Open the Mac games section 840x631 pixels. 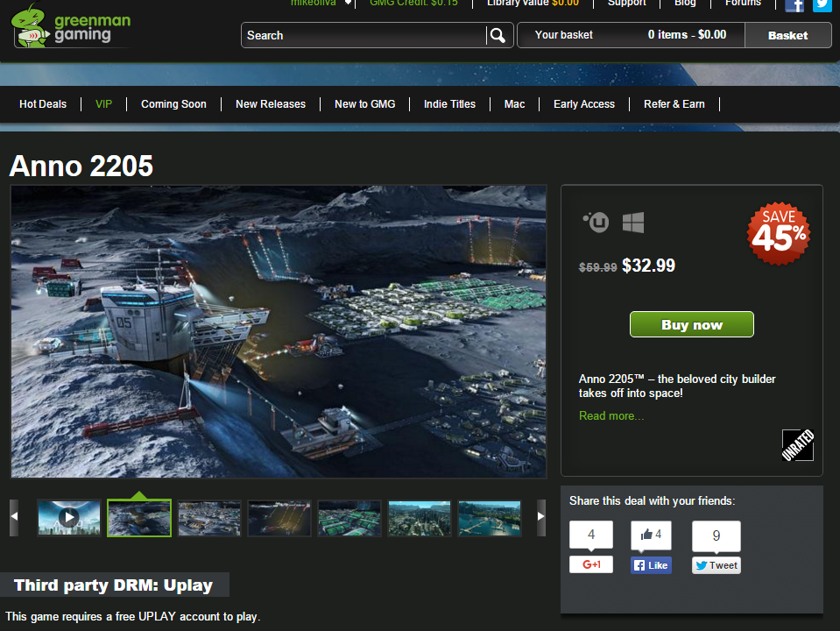pyautogui.click(x=514, y=104)
